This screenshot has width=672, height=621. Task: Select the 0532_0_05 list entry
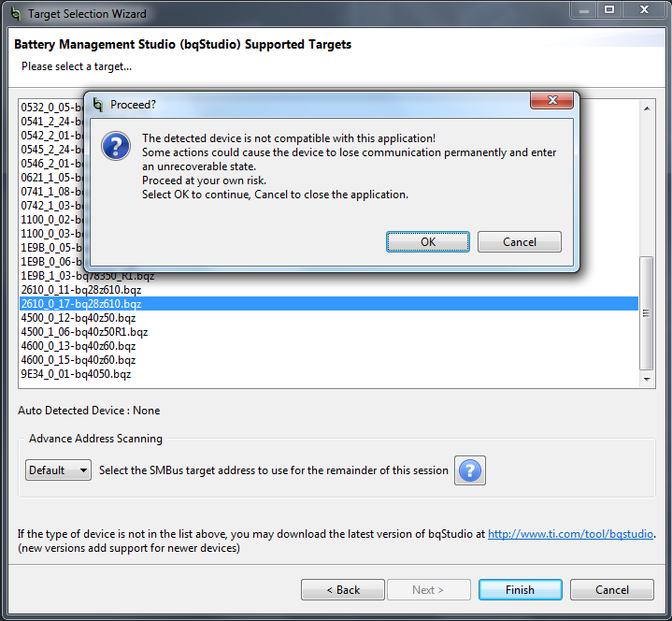(x=51, y=108)
